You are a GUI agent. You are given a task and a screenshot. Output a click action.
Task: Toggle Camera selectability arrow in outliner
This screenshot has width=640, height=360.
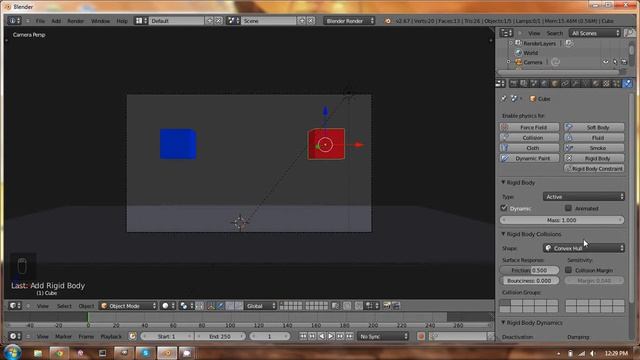pyautogui.click(x=615, y=62)
